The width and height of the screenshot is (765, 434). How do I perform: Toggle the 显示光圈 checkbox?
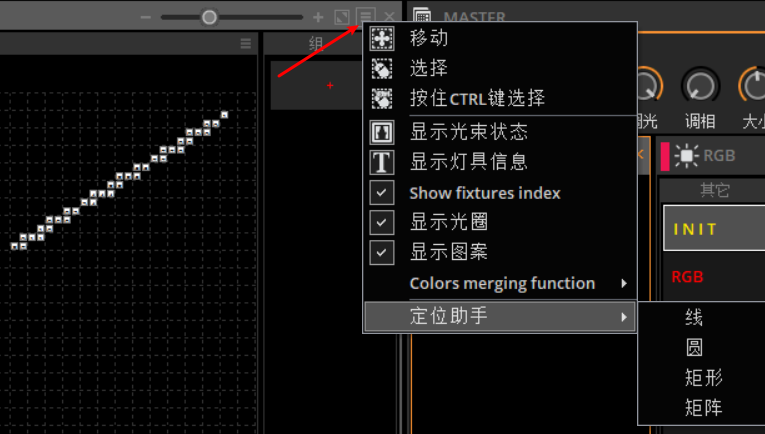point(382,222)
